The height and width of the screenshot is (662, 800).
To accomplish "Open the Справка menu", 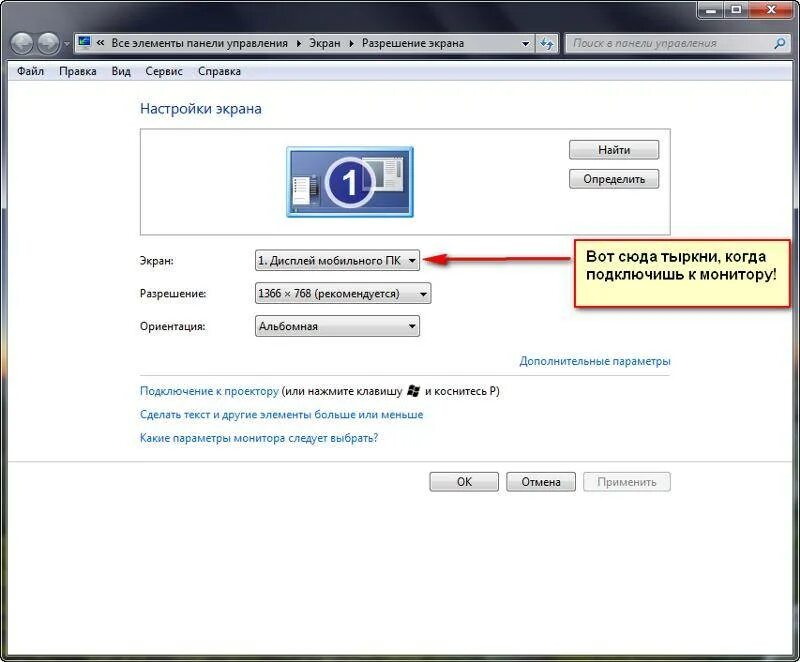I will click(x=219, y=71).
